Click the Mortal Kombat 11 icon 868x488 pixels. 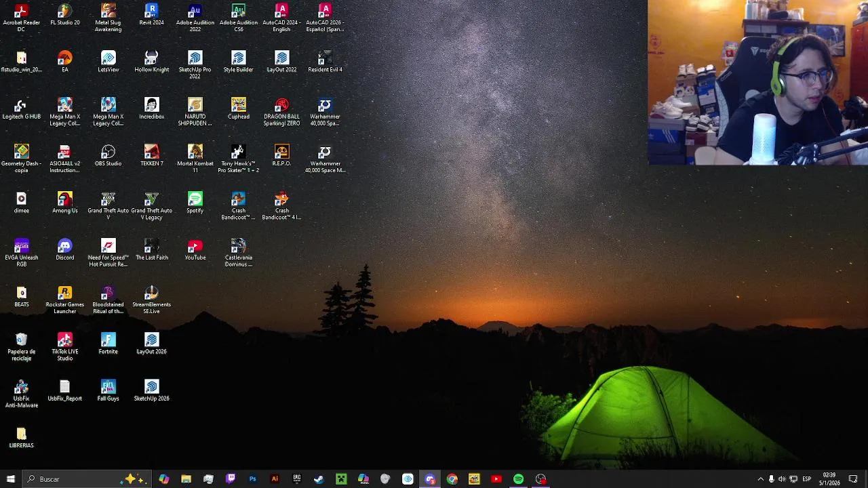coord(195,159)
